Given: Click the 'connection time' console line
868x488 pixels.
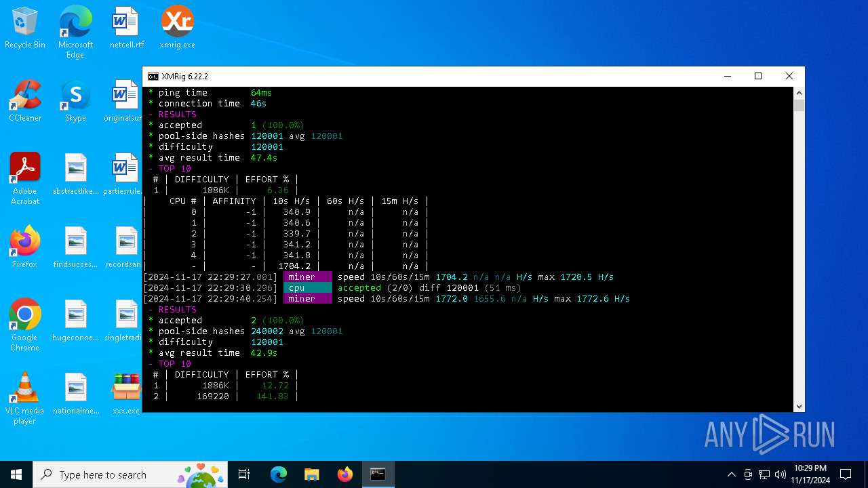Looking at the screenshot, I should [207, 104].
